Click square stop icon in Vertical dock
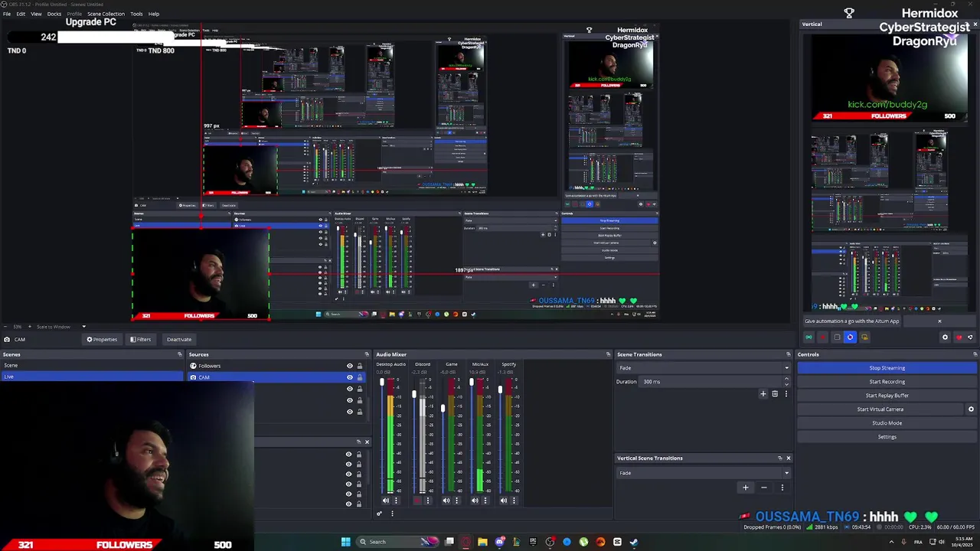 pyautogui.click(x=837, y=337)
